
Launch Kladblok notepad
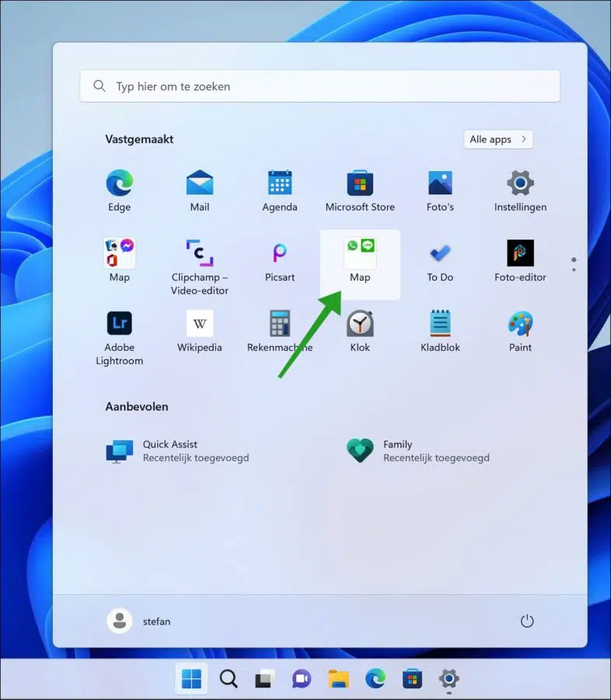(440, 331)
